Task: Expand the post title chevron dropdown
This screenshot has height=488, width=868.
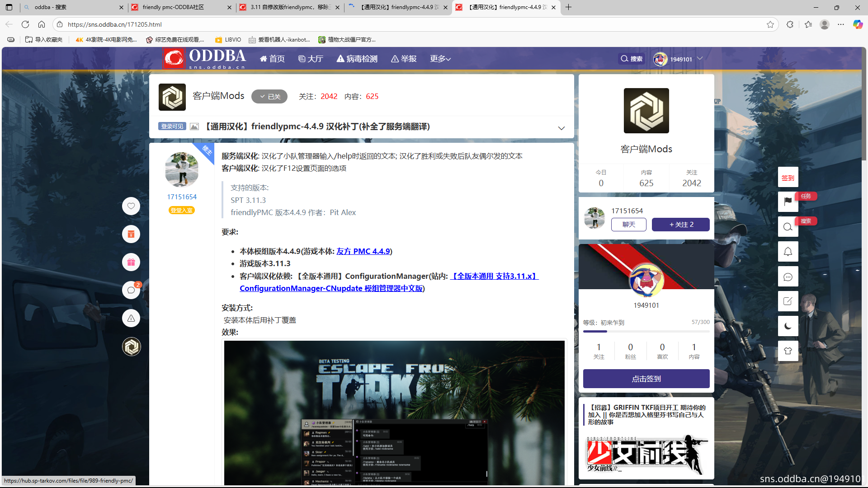Action: (x=561, y=128)
